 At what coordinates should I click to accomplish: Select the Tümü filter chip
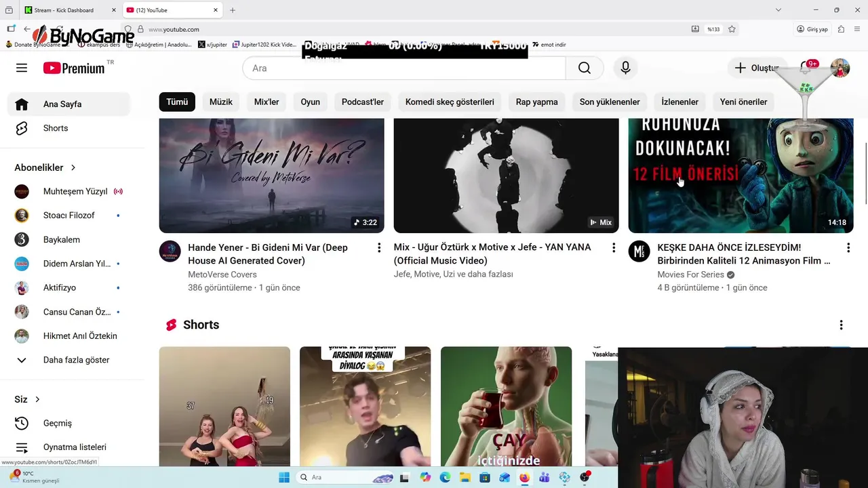coord(177,102)
